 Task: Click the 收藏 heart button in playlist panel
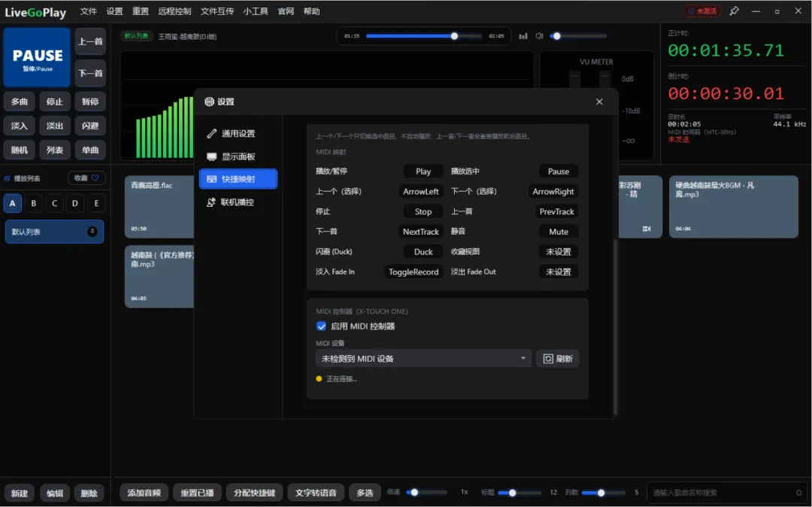[x=86, y=178]
